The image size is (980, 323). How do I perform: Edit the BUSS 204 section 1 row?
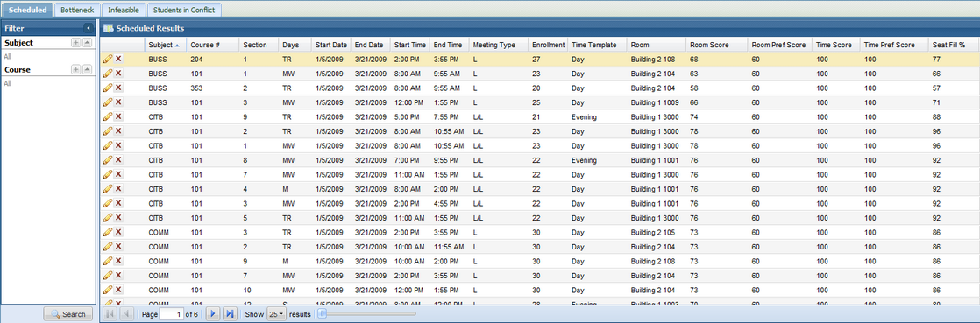tap(108, 60)
